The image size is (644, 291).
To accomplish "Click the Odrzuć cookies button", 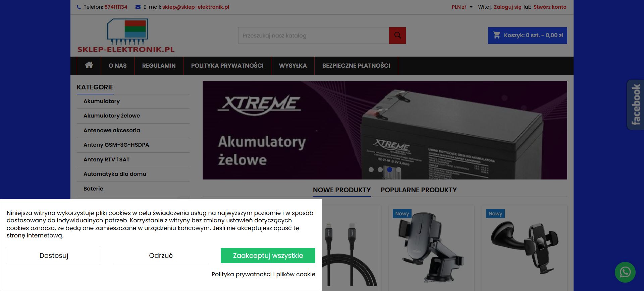I will 161,256.
